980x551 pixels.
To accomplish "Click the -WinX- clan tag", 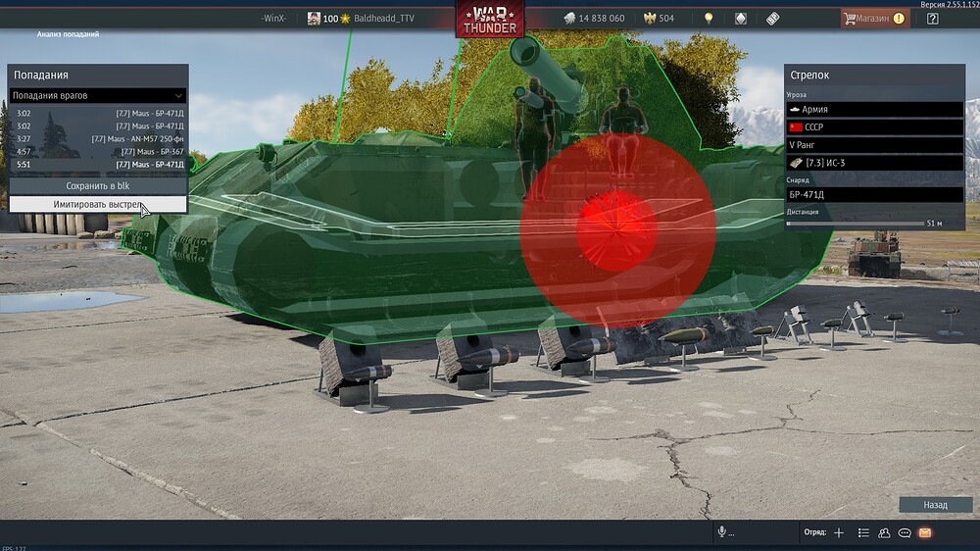I will pos(273,18).
